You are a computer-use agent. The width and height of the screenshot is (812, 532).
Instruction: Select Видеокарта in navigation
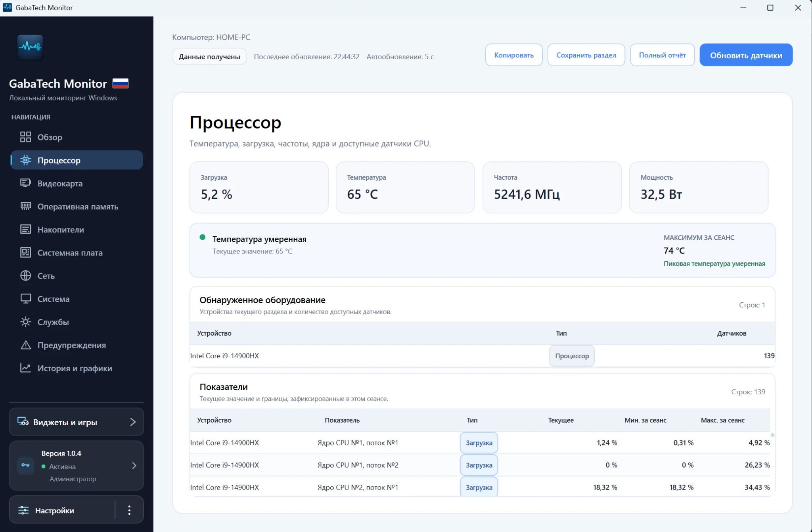(x=76, y=183)
